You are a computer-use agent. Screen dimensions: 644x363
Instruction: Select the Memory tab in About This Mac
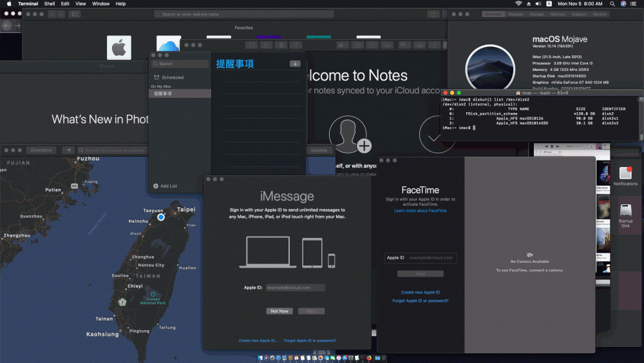(558, 14)
